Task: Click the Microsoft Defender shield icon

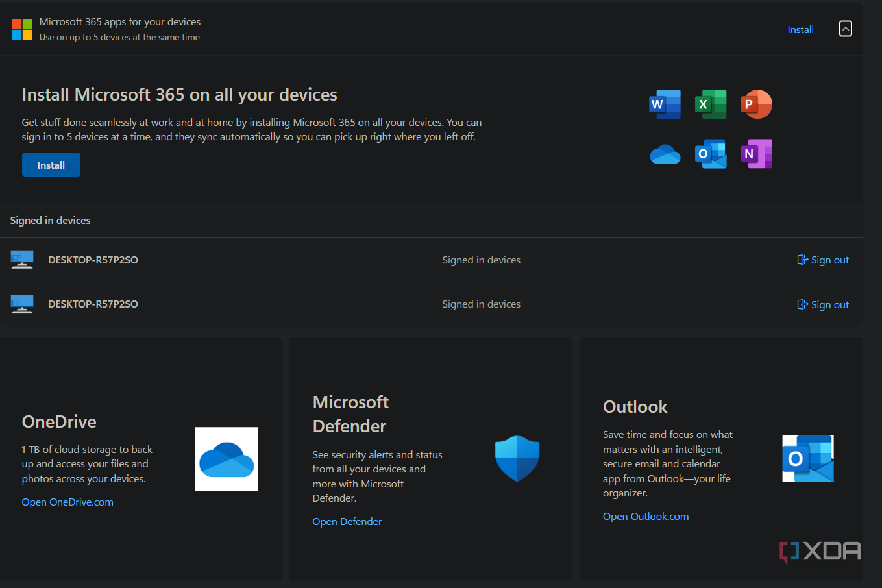Action: pyautogui.click(x=517, y=458)
